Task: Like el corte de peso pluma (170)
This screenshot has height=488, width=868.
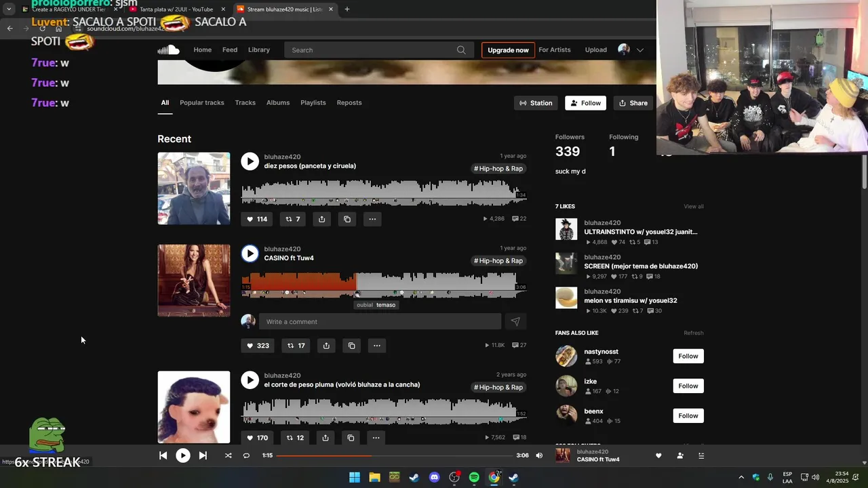Action: click(258, 438)
